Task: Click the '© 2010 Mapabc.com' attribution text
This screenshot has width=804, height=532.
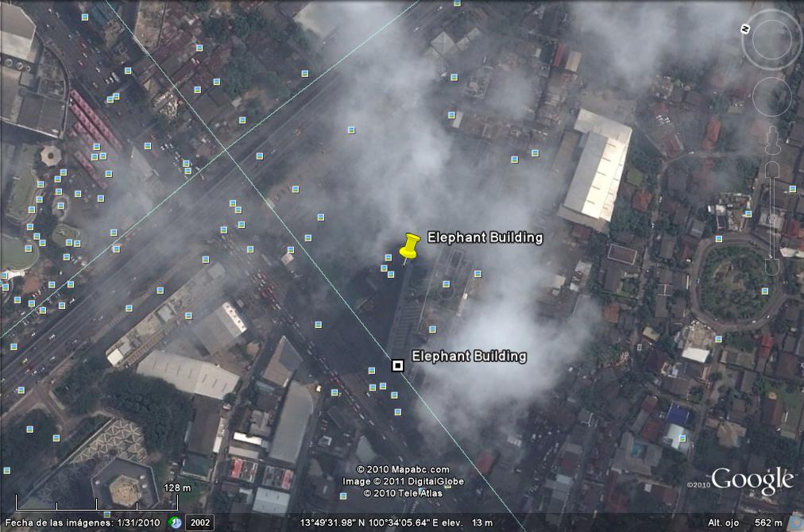Action: [403, 469]
